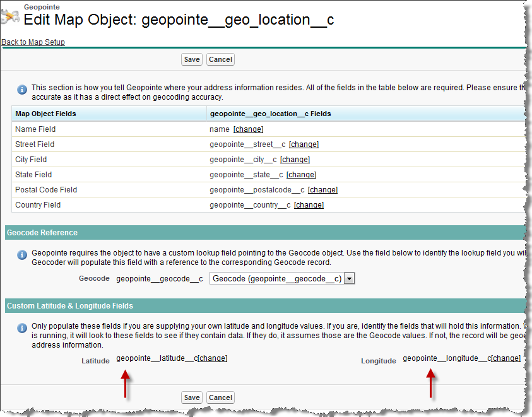Click the top Save button
Screen dimensions: 532x417
[192, 59]
